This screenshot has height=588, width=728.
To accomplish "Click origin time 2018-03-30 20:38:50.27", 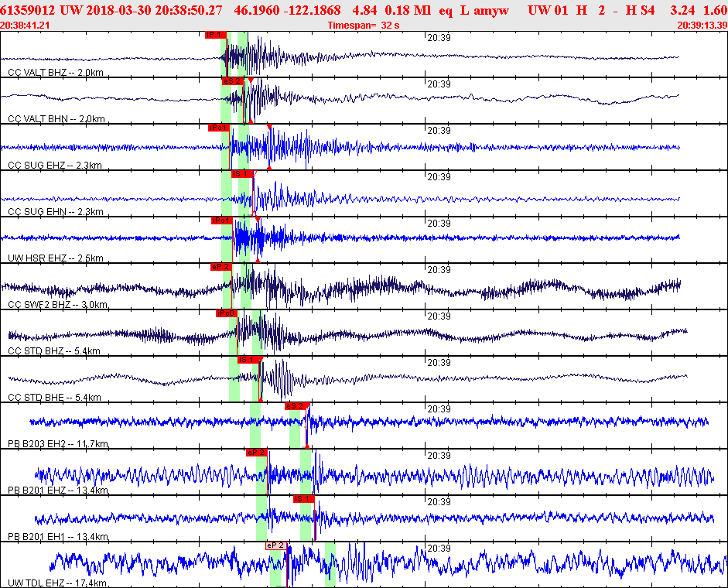I will pyautogui.click(x=154, y=10).
